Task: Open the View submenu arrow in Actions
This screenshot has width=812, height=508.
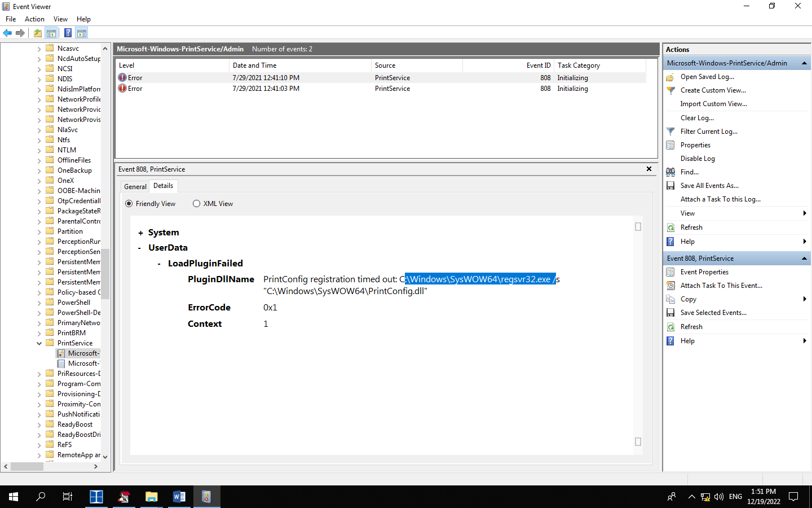Action: point(805,213)
